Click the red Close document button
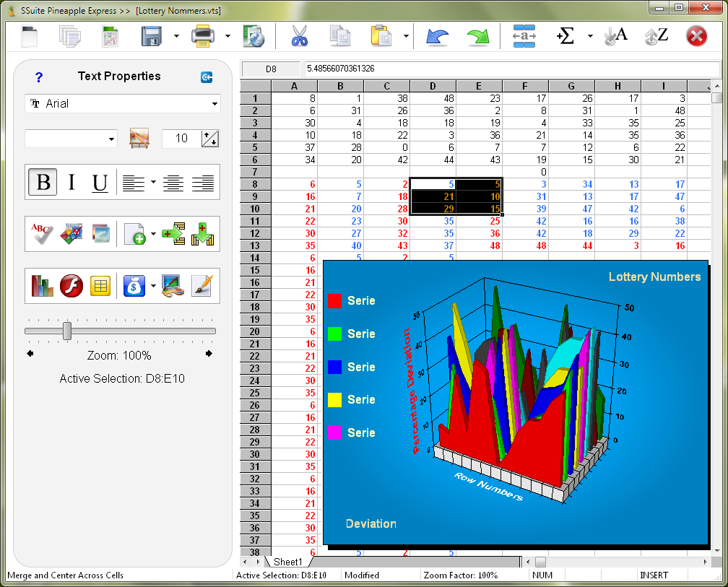This screenshot has width=728, height=587. point(696,35)
